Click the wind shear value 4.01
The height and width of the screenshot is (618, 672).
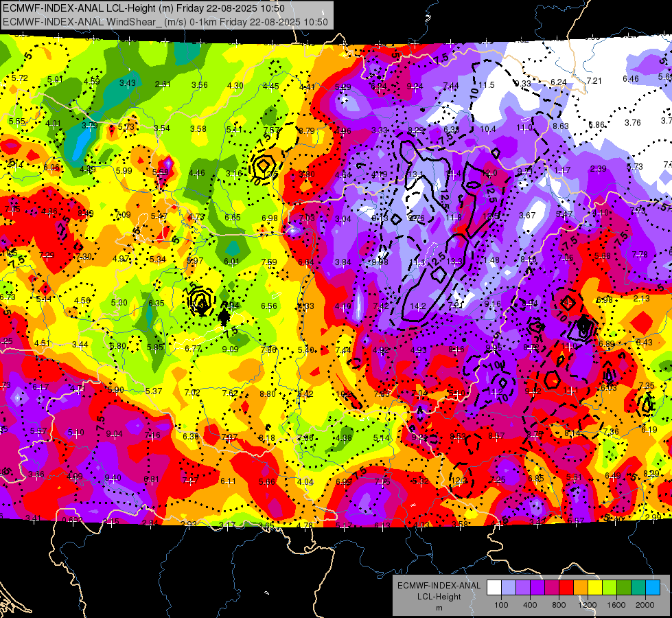[53, 124]
